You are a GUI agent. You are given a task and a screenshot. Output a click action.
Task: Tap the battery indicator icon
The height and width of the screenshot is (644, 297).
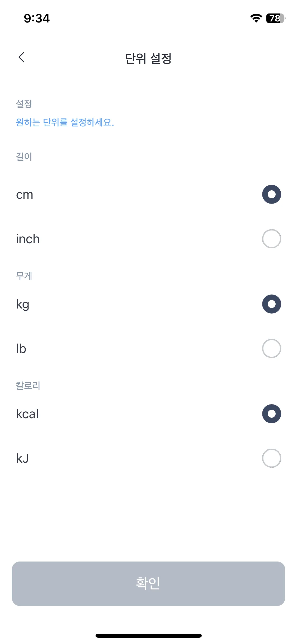[276, 18]
